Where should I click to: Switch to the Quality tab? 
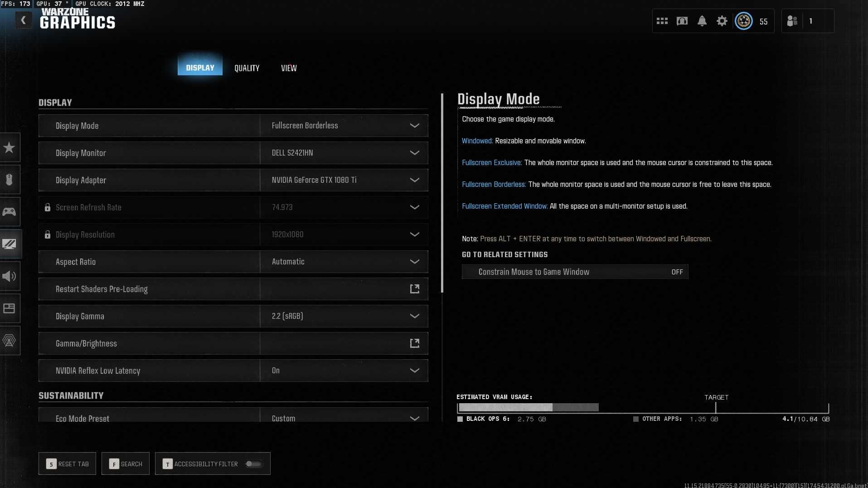(x=247, y=68)
